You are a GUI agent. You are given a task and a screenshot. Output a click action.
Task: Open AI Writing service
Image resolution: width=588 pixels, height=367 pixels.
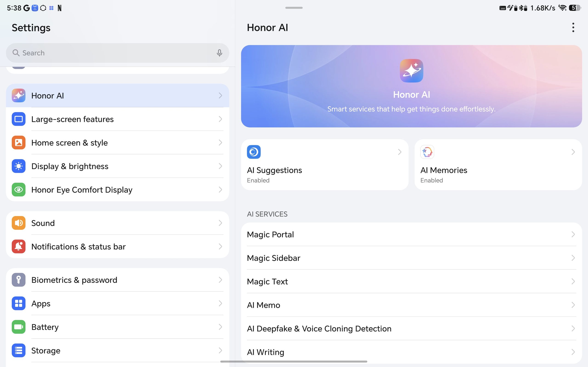pyautogui.click(x=411, y=352)
